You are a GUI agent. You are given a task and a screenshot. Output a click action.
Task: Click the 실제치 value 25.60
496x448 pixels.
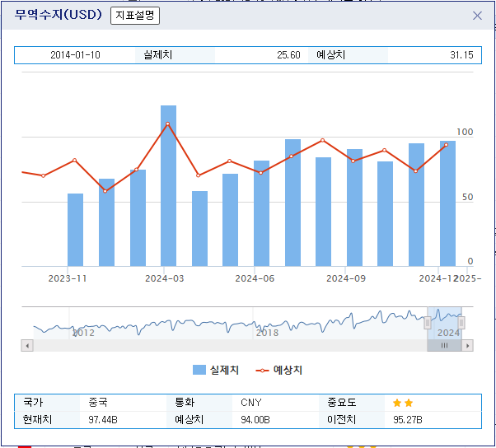(x=288, y=55)
